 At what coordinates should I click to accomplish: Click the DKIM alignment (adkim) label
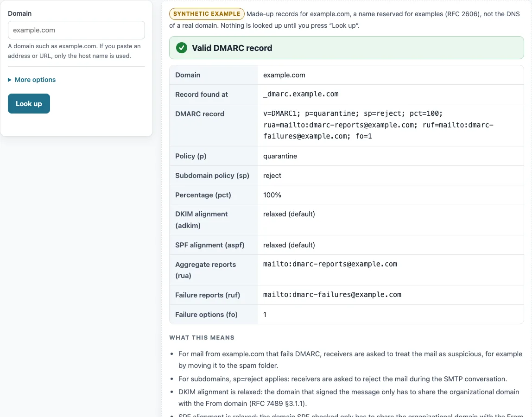[202, 220]
